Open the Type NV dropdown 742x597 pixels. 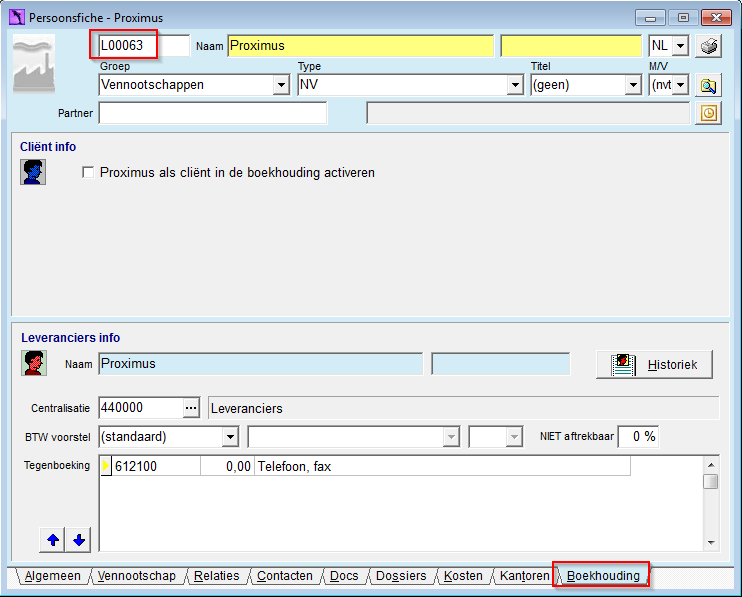(x=514, y=85)
